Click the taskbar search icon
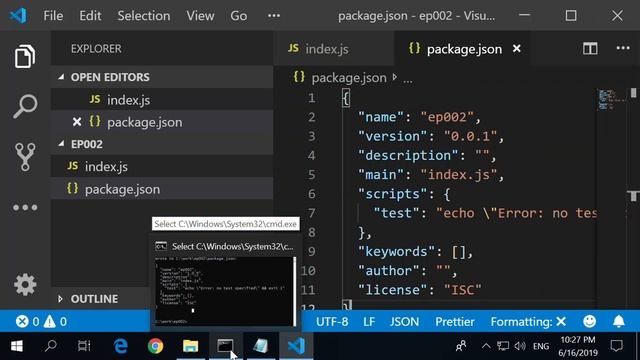 coord(51,346)
